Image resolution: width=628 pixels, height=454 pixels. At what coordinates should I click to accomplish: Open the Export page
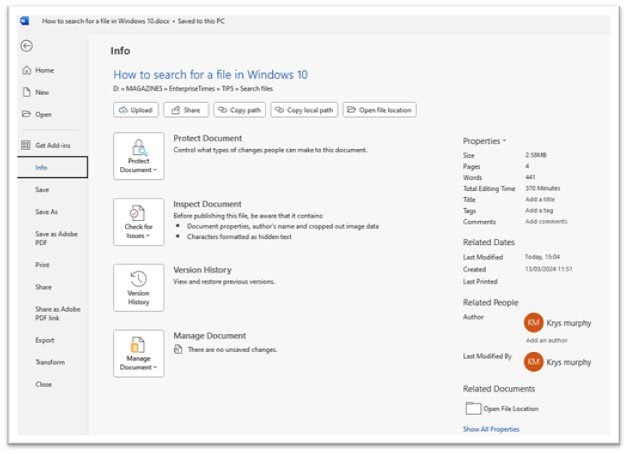[x=44, y=340]
